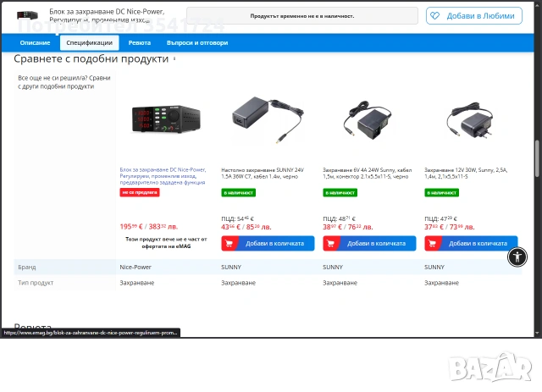Click the 'ПЦД: 54 €' text
This screenshot has width=542, height=392.
coord(237,218)
